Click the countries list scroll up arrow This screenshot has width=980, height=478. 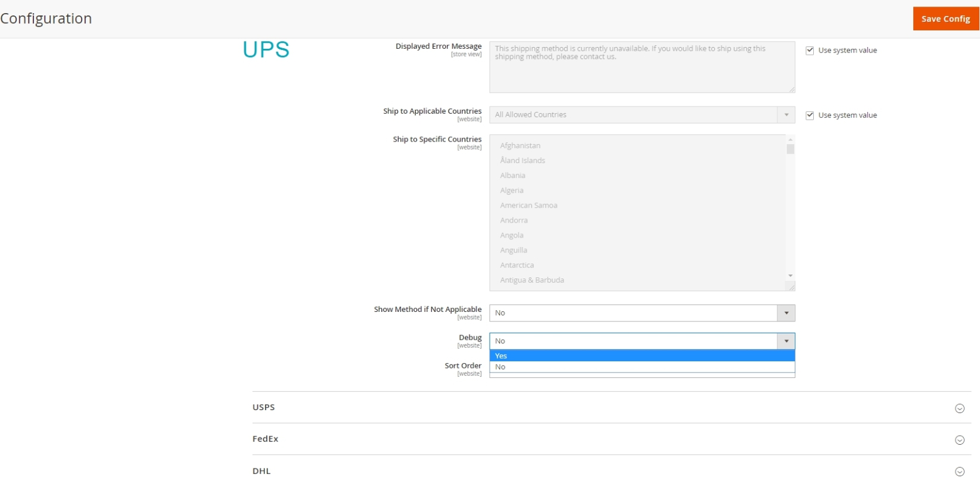(x=791, y=139)
